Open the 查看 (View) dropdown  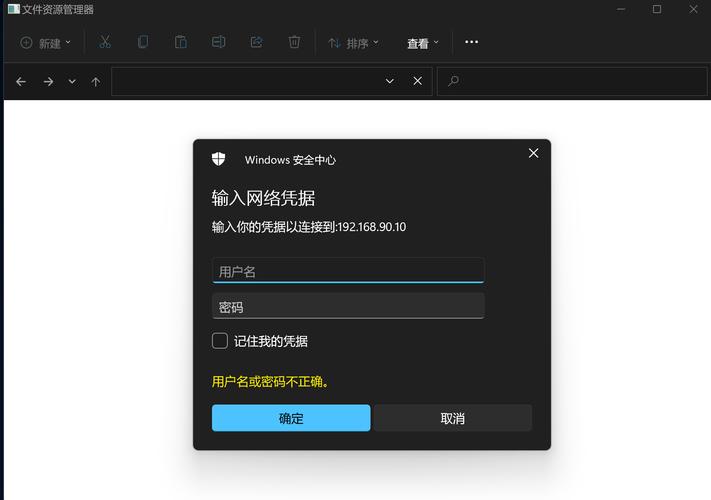point(423,43)
